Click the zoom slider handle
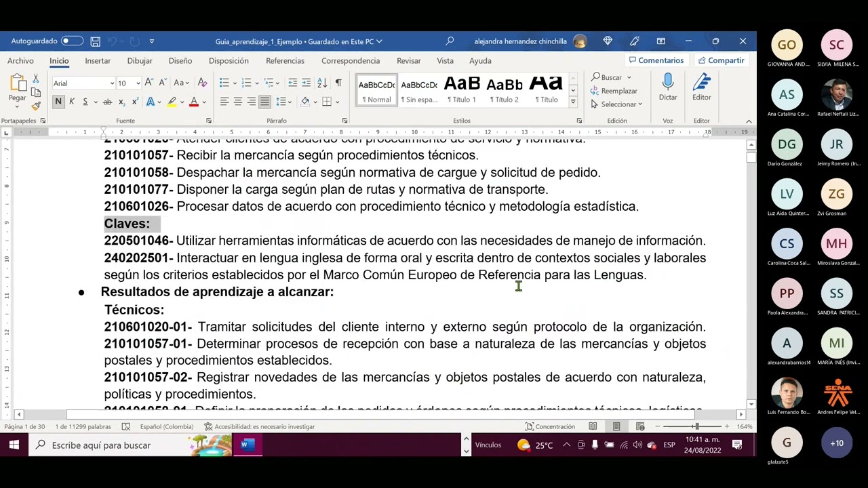Image resolution: width=868 pixels, height=488 pixels. click(x=696, y=426)
